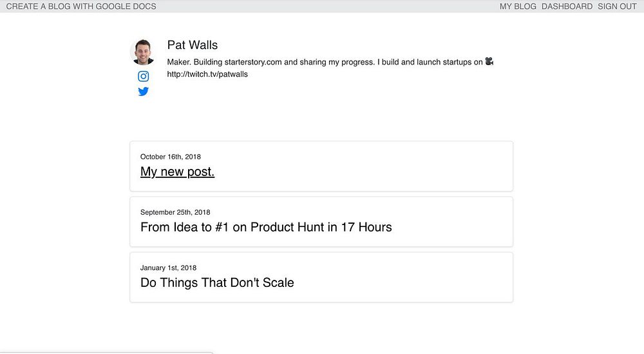Click the twitch.tv/patwalls URL in bio
644x354 pixels.
click(x=207, y=74)
